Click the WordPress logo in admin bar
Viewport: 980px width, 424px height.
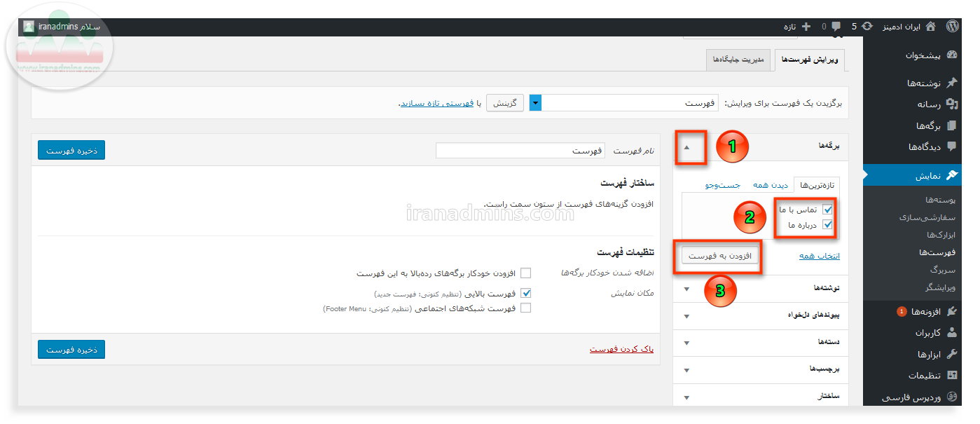coord(951,27)
